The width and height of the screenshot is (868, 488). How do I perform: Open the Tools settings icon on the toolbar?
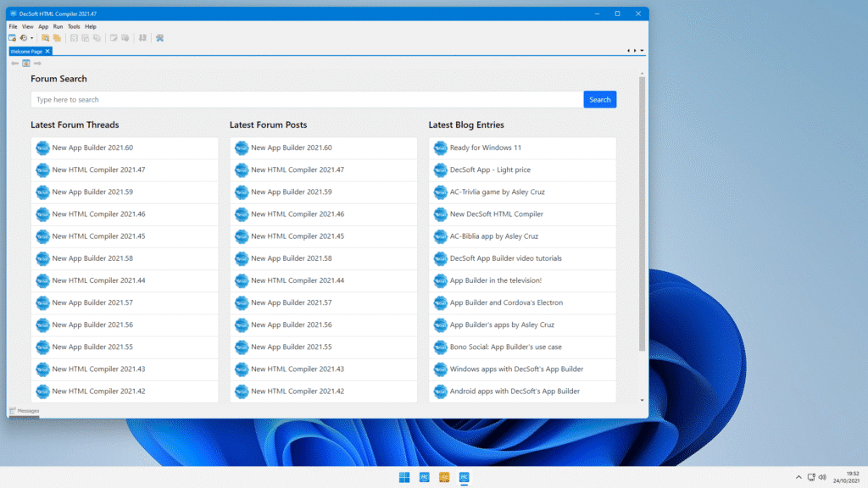(x=159, y=37)
